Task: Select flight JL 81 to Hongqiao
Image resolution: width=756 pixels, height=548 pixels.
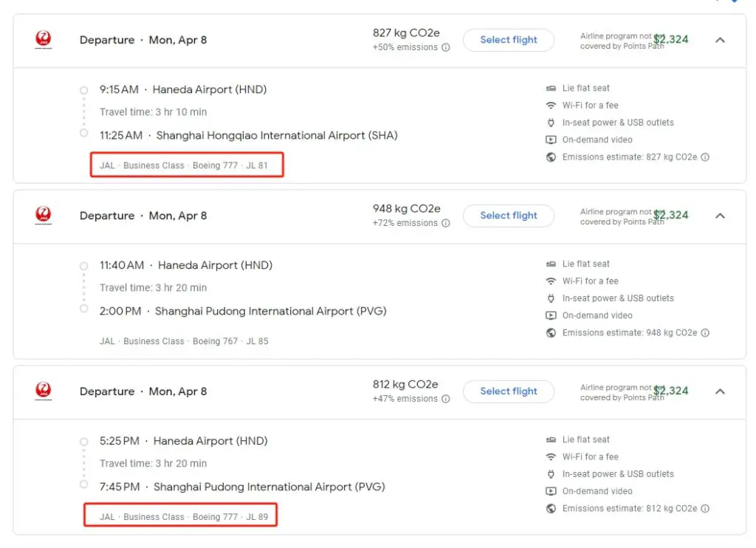Action: click(509, 40)
